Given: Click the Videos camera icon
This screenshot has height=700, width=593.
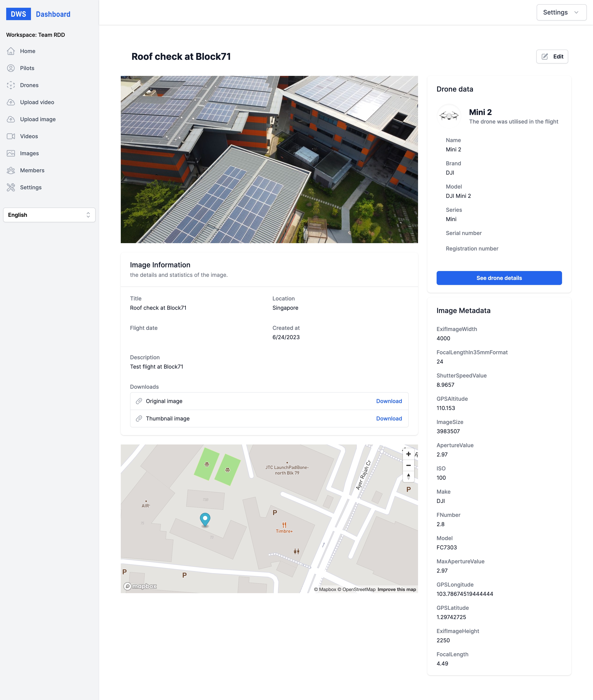Looking at the screenshot, I should pyautogui.click(x=11, y=136).
